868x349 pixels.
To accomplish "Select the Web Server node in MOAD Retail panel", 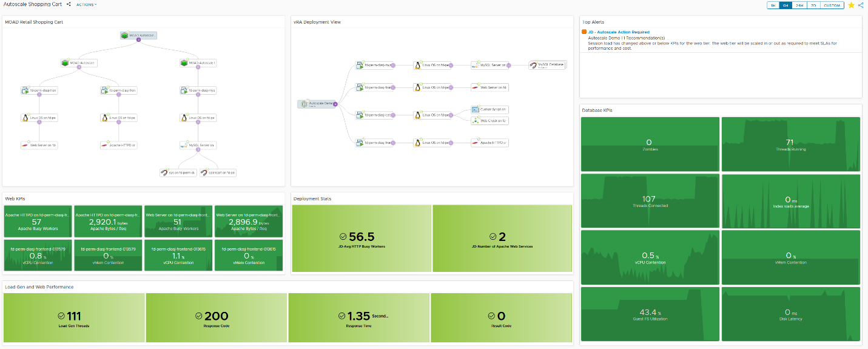I will [x=39, y=146].
